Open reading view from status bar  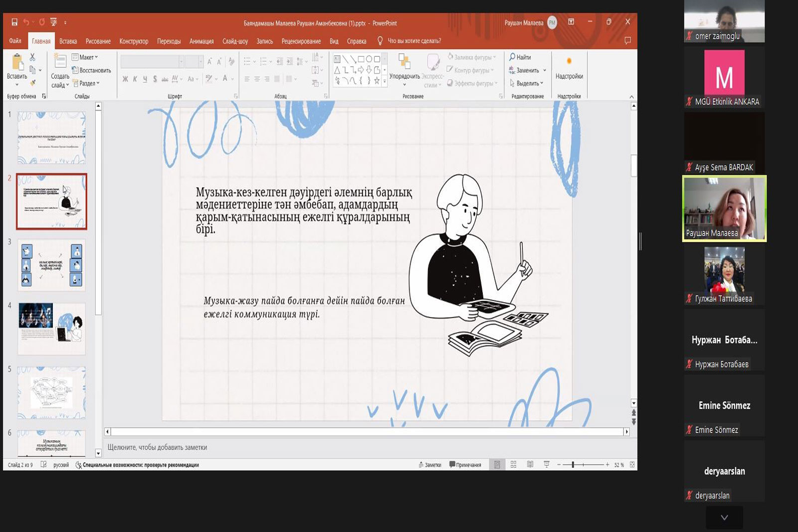(530, 465)
